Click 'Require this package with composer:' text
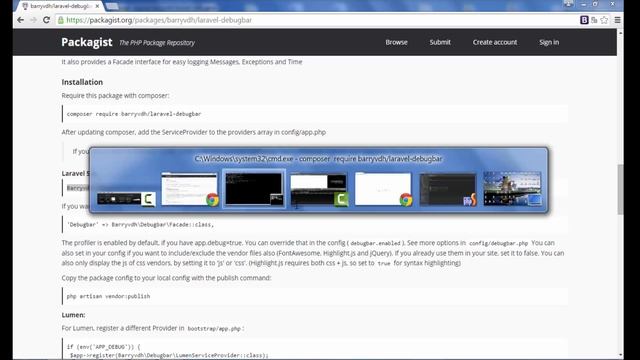The width and height of the screenshot is (640, 360). (x=115, y=96)
